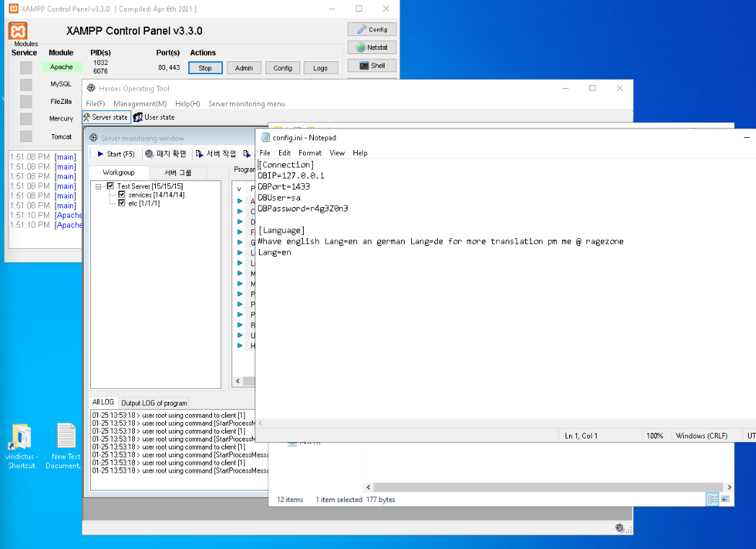Select All LOG tab
This screenshot has width=756, height=549.
tap(103, 402)
